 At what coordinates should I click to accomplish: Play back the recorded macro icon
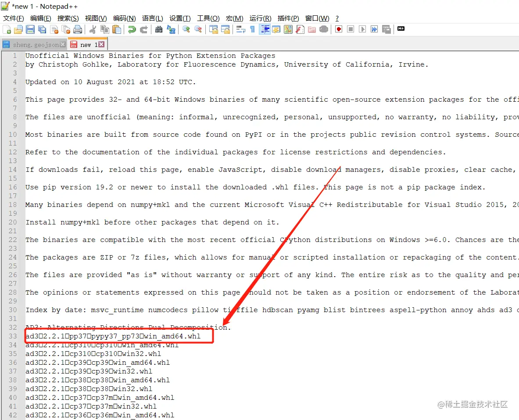point(362,29)
